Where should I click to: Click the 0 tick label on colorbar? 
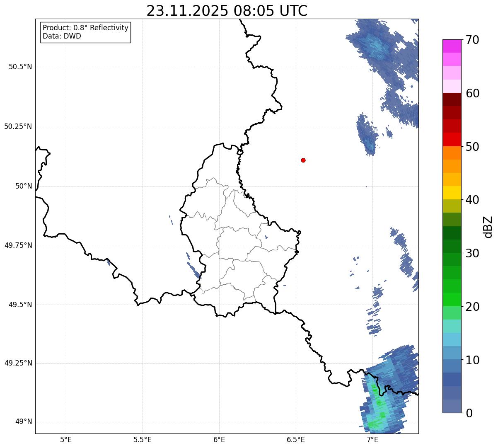(469, 413)
